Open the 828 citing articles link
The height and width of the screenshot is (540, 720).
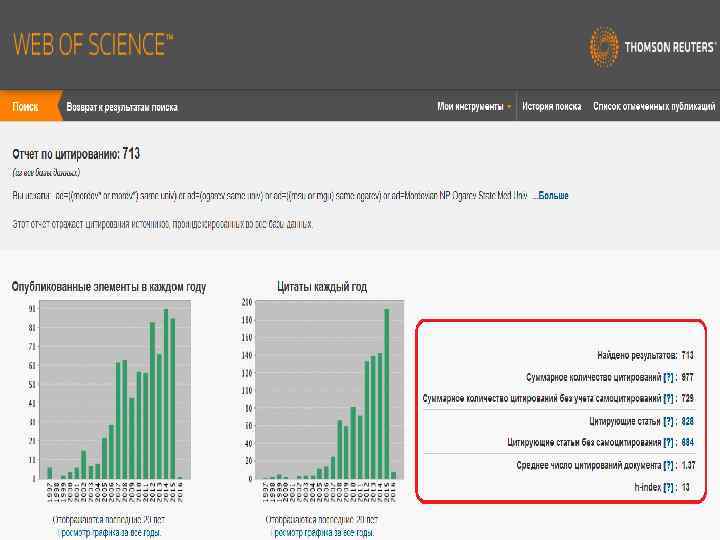point(687,421)
